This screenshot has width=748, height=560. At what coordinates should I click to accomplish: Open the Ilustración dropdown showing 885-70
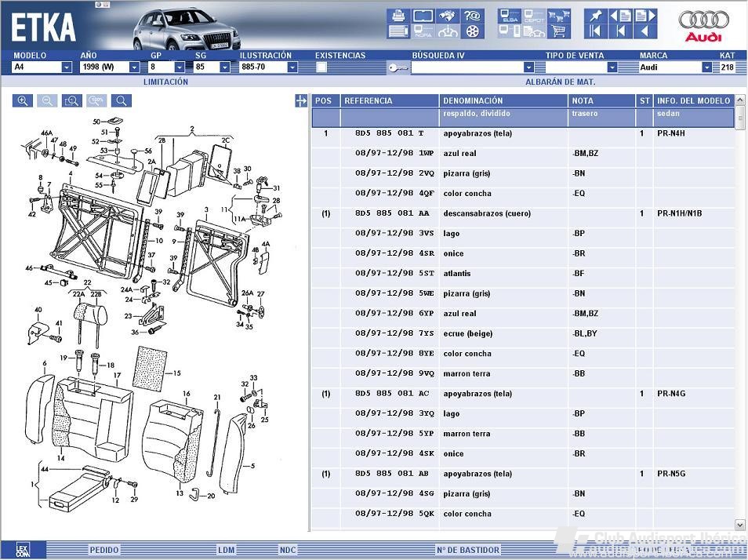[292, 67]
